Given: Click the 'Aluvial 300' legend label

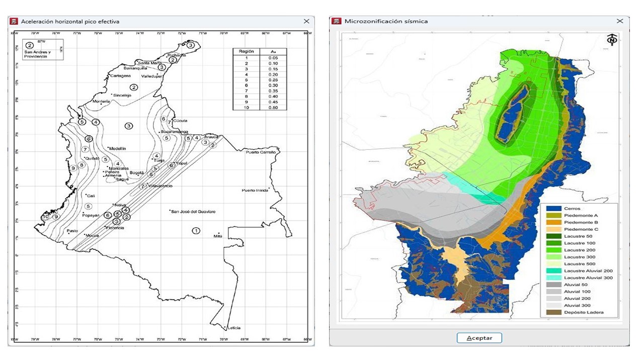Looking at the screenshot, I should tap(577, 306).
